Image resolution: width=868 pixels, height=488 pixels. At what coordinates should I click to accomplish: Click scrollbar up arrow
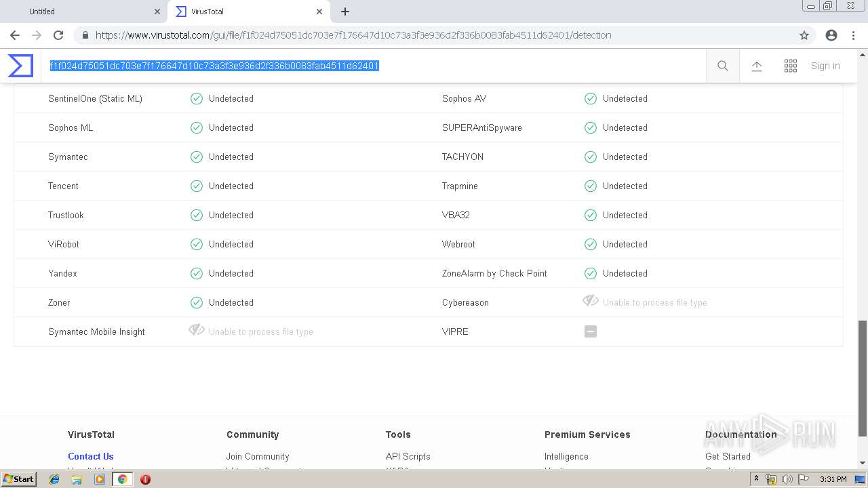pos(863,54)
